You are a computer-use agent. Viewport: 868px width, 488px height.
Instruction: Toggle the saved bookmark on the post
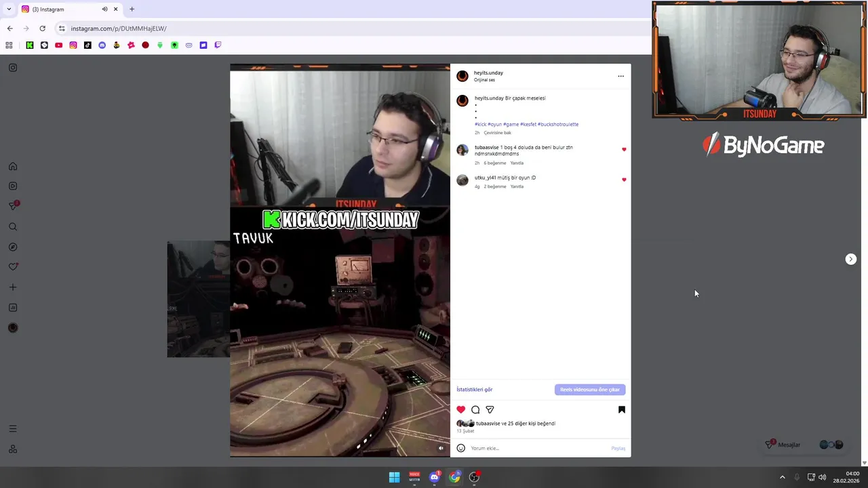pyautogui.click(x=621, y=409)
